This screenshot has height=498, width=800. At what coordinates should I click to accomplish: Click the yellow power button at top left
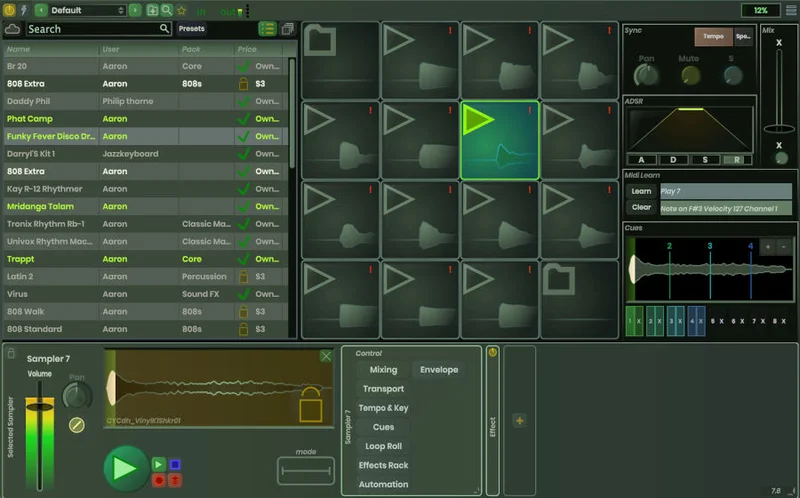coord(9,10)
